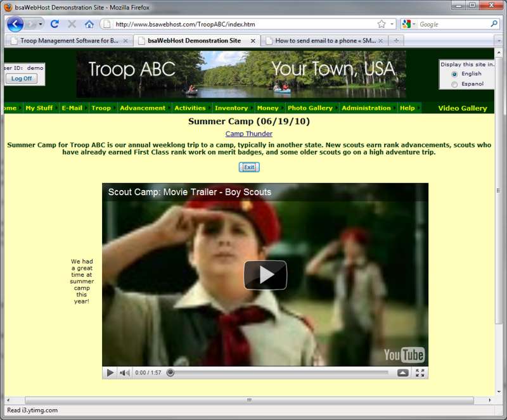This screenshot has width=507, height=420.
Task: Close the Troop Management Software tab
Action: [x=125, y=41]
